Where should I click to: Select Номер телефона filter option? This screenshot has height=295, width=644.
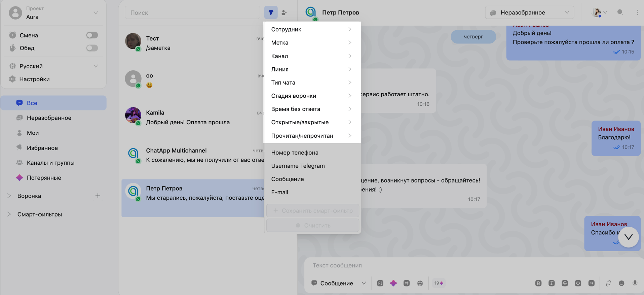tap(295, 153)
